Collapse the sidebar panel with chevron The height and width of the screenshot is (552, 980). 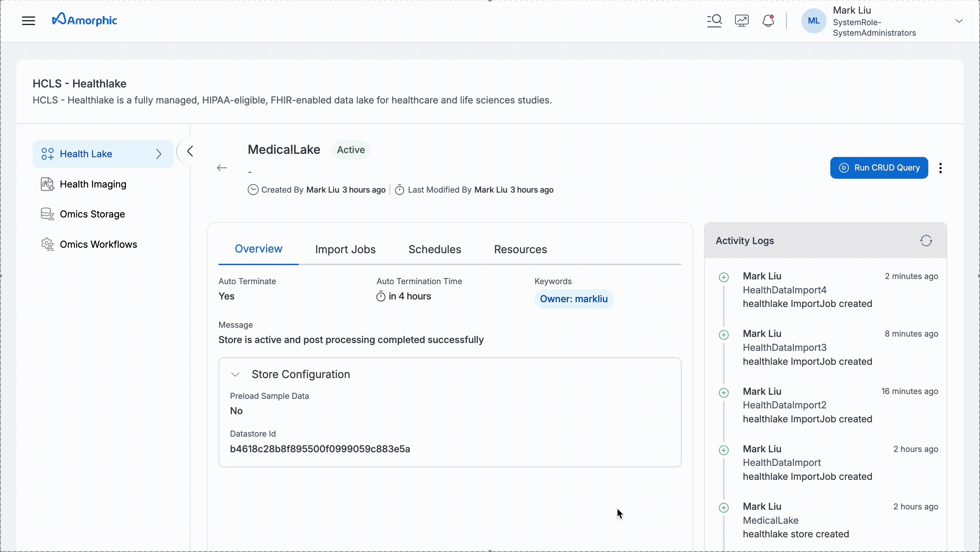190,151
